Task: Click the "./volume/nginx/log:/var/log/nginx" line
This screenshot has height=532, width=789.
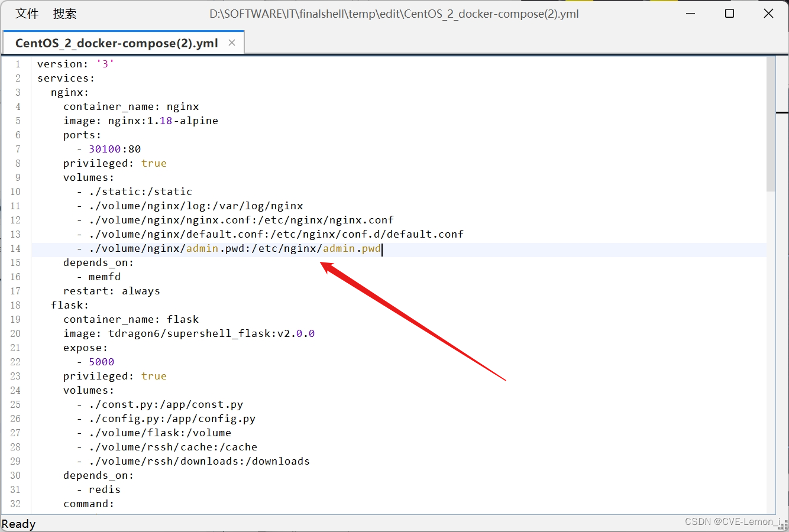Action: coord(190,206)
